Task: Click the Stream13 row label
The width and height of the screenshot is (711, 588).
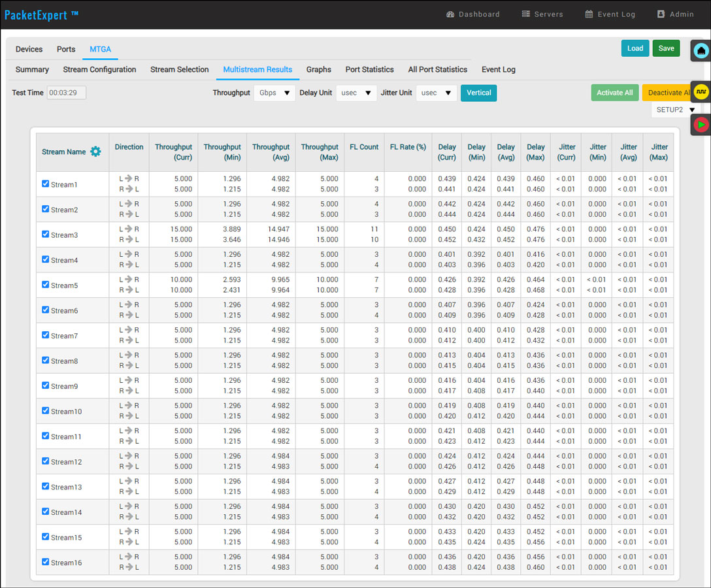Action: tap(66, 487)
